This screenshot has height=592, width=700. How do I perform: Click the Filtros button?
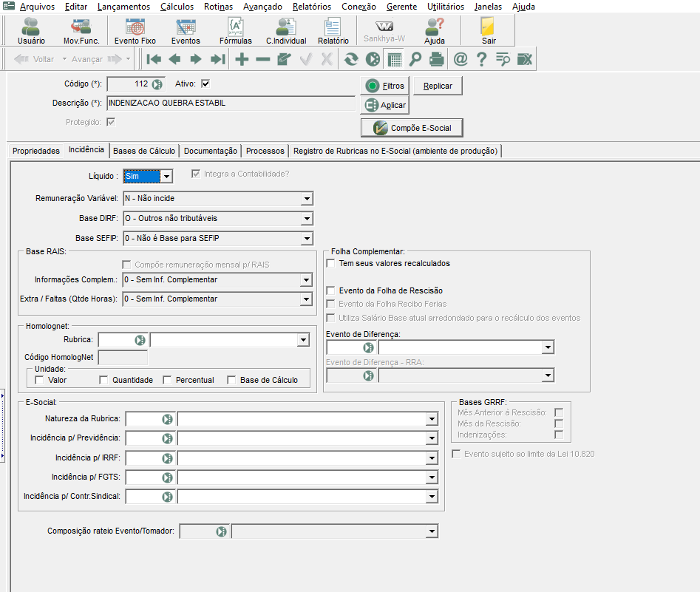[385, 86]
